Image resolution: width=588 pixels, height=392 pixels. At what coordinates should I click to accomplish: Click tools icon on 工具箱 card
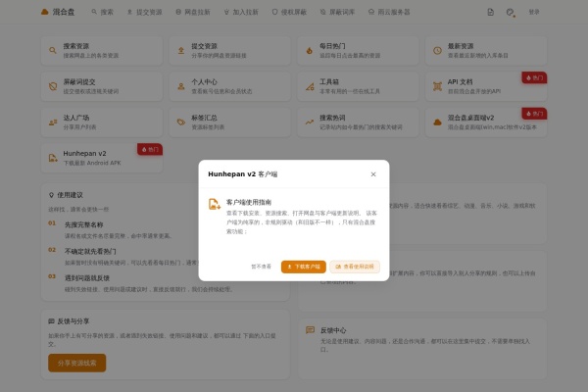(310, 86)
